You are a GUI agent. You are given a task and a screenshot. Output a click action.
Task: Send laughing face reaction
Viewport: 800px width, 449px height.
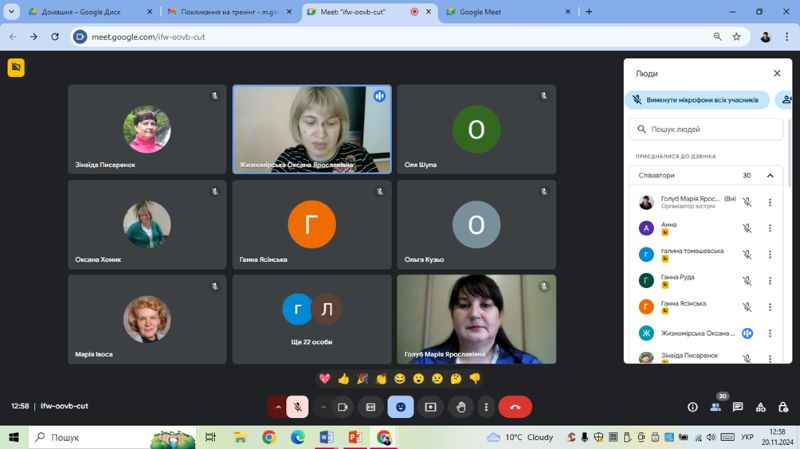point(399,379)
